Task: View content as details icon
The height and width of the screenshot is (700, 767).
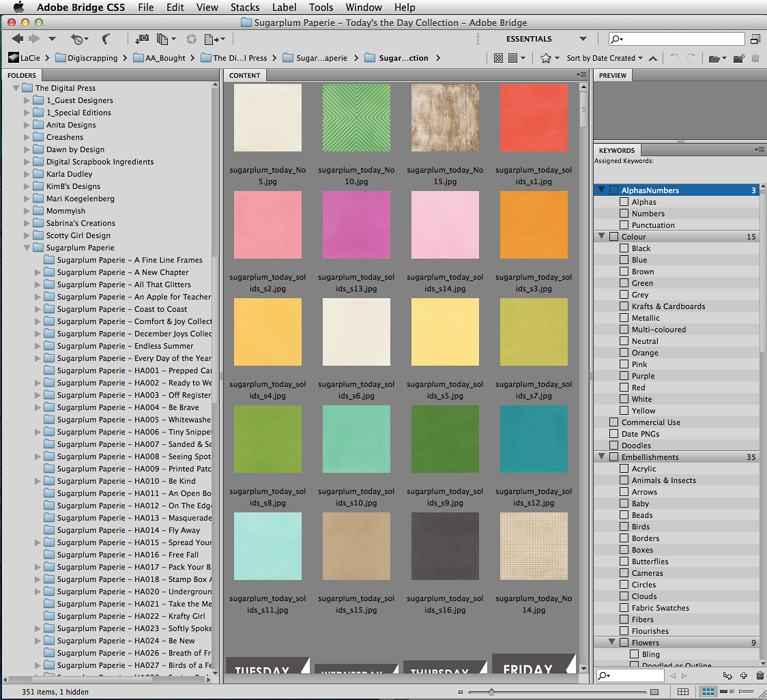Action: tap(727, 692)
